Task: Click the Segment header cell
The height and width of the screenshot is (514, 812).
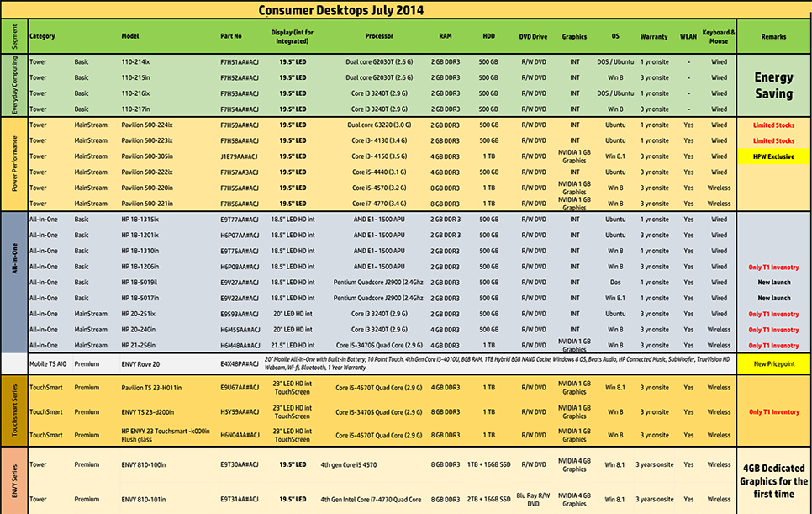Action: coord(14,36)
